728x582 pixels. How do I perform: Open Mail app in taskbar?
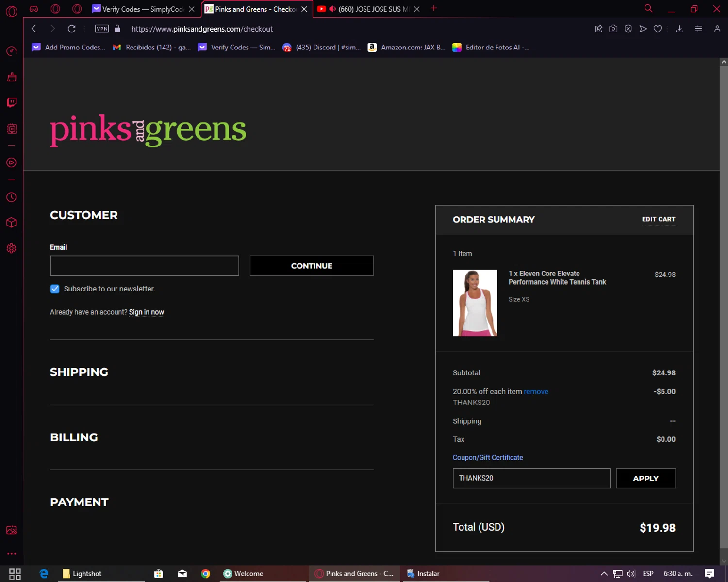click(182, 574)
